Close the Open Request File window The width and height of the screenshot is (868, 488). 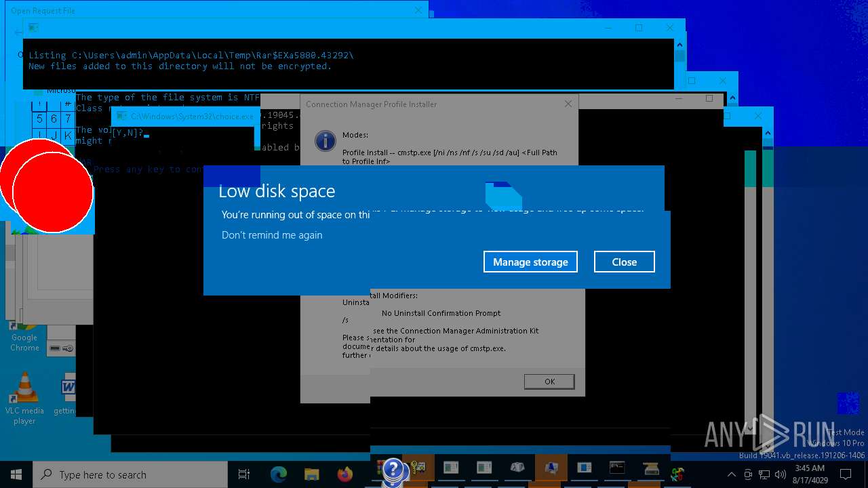(419, 10)
